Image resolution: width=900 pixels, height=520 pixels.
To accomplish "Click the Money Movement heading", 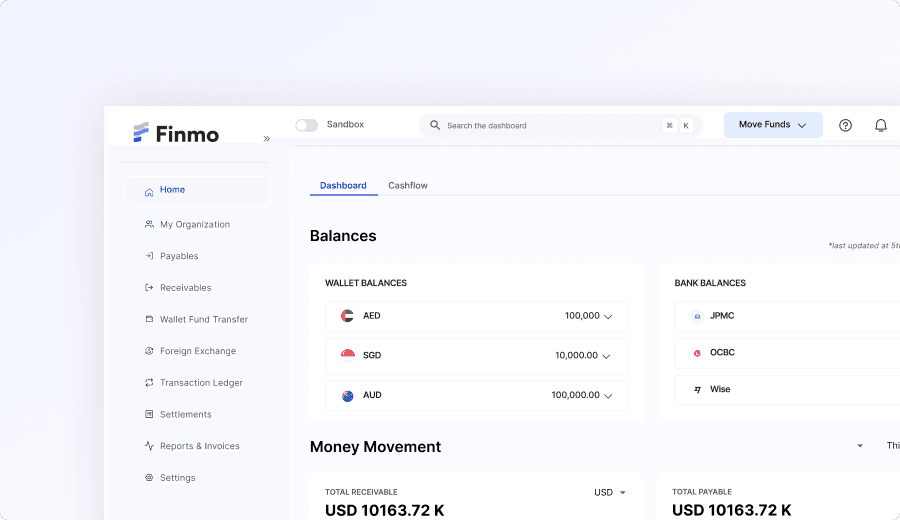I will (375, 447).
